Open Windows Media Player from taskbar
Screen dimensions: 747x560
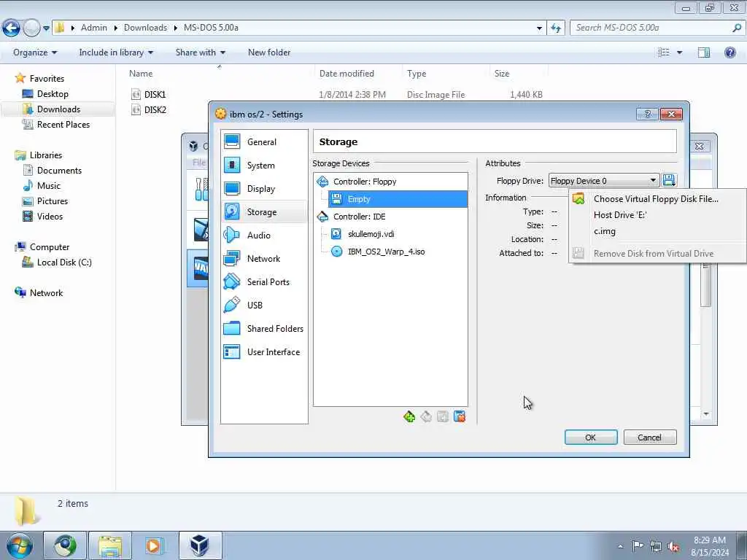154,545
